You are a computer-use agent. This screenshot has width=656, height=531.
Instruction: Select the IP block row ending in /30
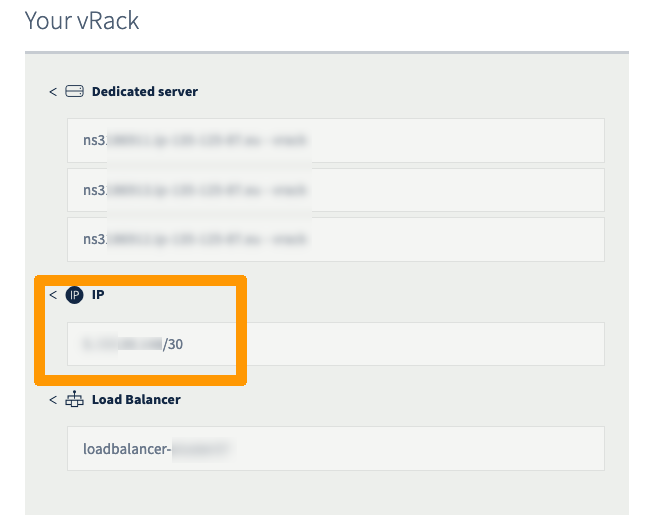pos(335,344)
